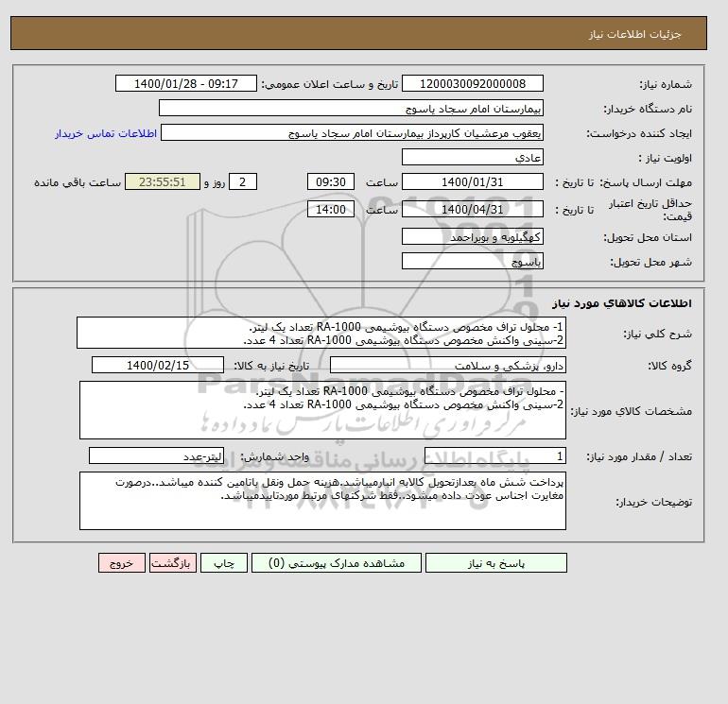Click the شرح کلی نیاز label
The width and height of the screenshot is (728, 704).
[657, 334]
